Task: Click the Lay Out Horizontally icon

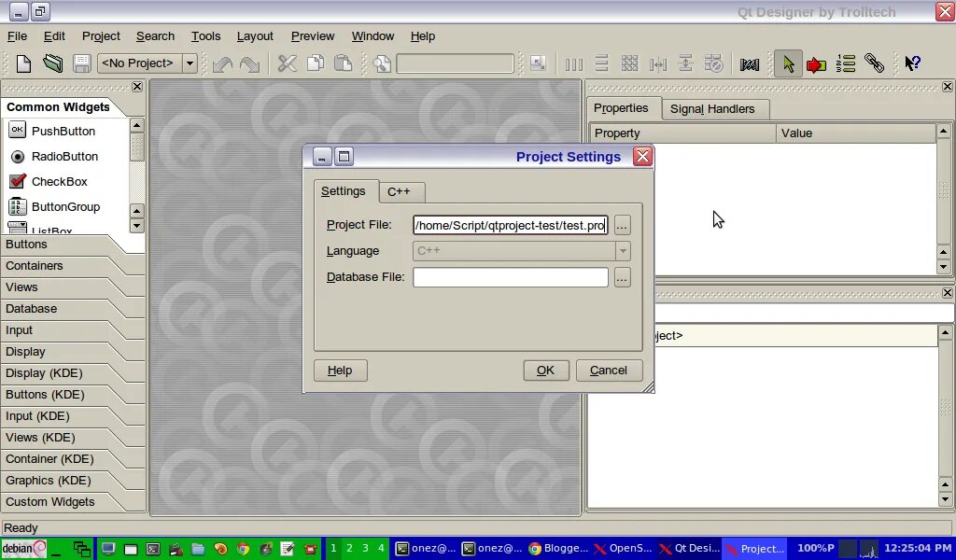Action: 574,63
